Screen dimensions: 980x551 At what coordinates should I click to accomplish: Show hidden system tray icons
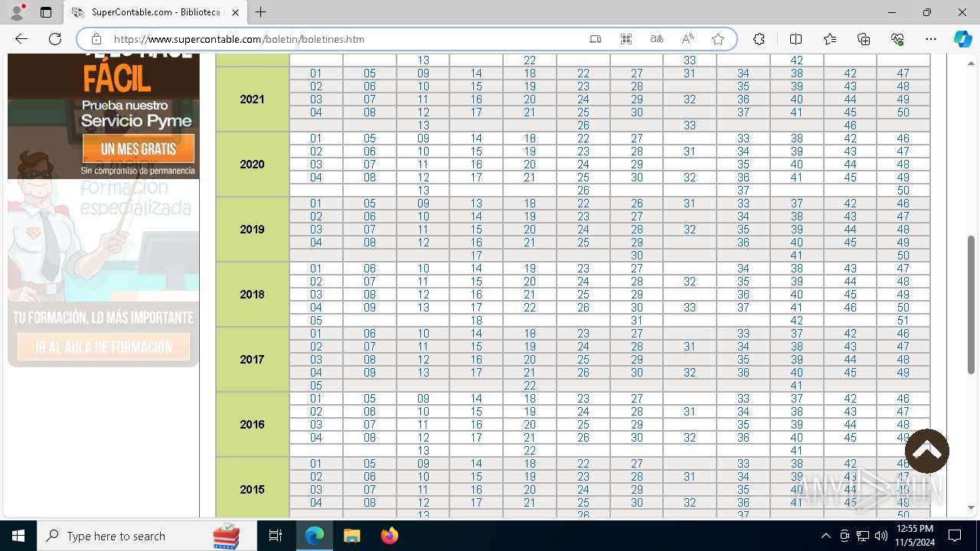click(x=825, y=536)
